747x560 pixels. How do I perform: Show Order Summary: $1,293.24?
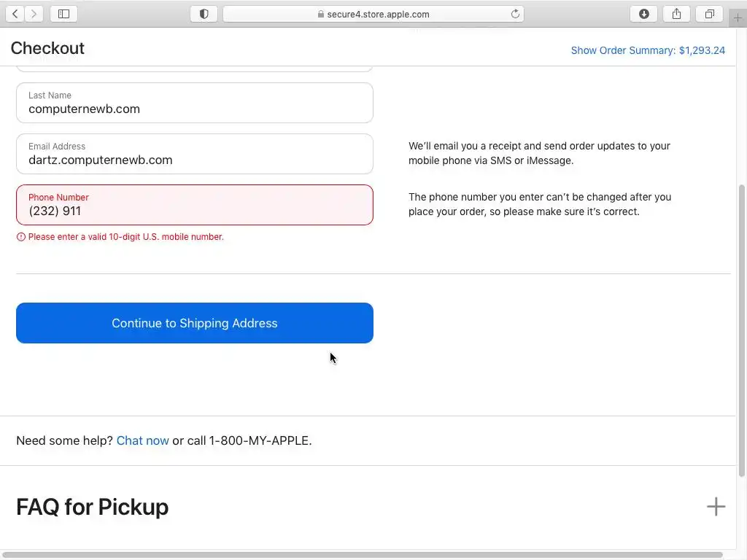[x=648, y=50]
